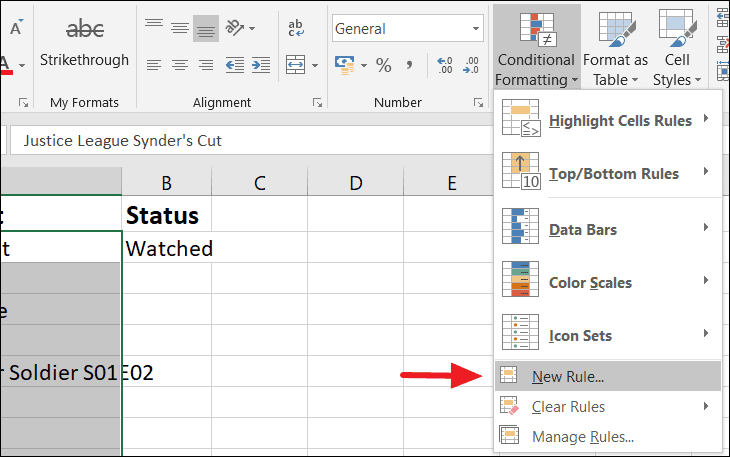
Task: Select the Status header cell
Action: [167, 215]
